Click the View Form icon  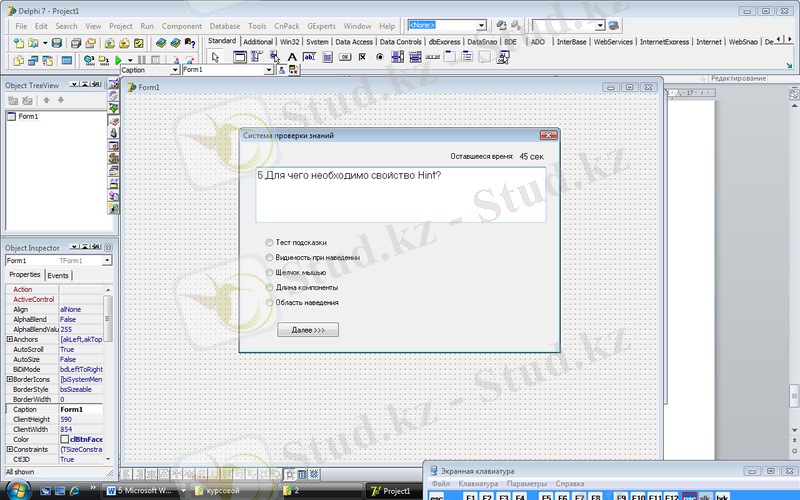tap(33, 61)
